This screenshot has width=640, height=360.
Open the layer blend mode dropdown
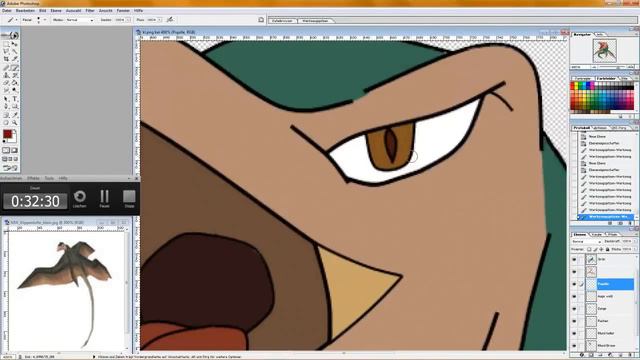[587, 242]
